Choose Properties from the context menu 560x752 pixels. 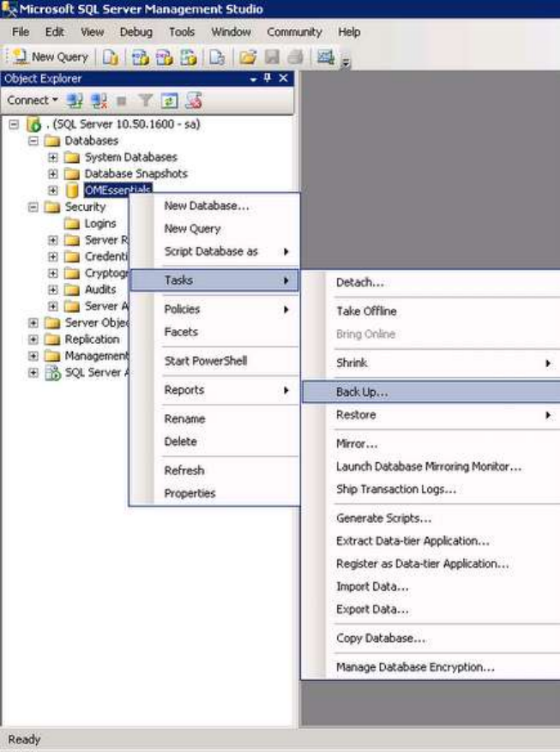[x=214, y=494]
